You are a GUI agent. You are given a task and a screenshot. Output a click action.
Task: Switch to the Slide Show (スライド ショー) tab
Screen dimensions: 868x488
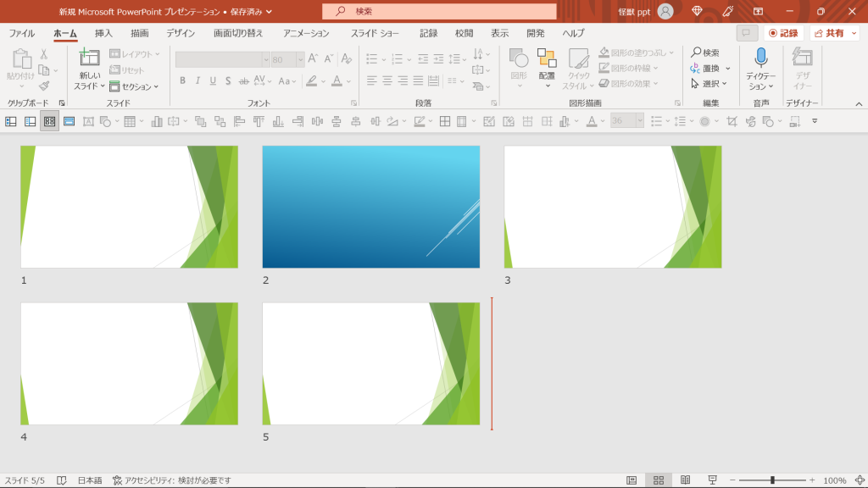click(x=375, y=33)
